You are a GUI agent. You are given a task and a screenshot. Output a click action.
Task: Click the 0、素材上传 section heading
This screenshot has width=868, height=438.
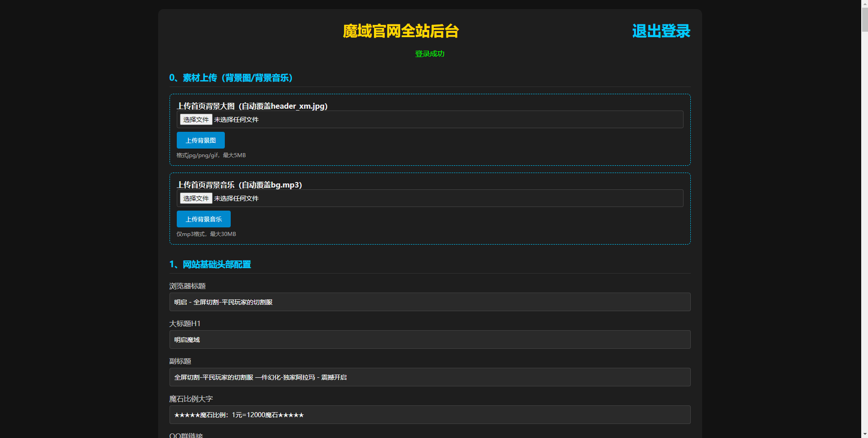(x=231, y=78)
